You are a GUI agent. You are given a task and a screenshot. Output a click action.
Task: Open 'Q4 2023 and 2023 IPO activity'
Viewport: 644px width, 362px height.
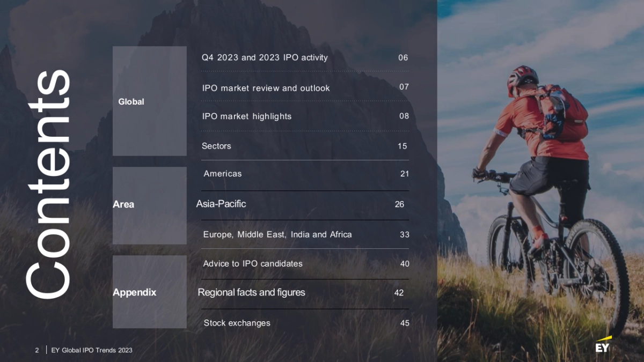coord(265,57)
